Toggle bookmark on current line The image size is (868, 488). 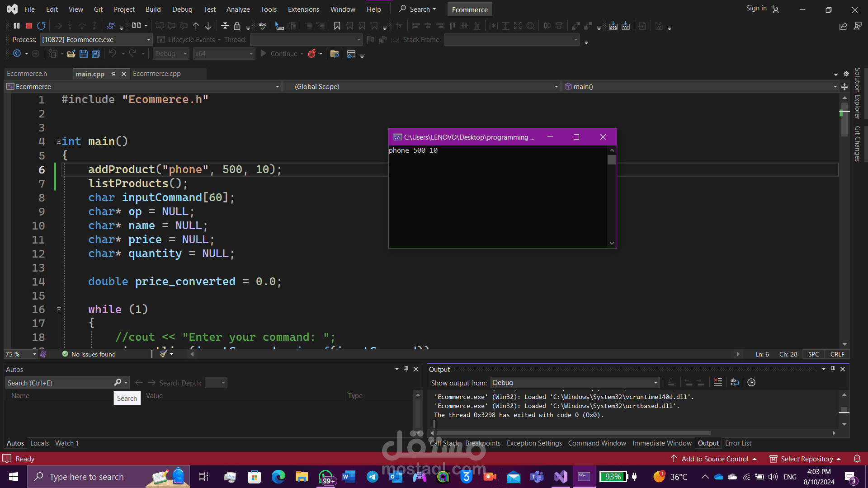coord(337,26)
